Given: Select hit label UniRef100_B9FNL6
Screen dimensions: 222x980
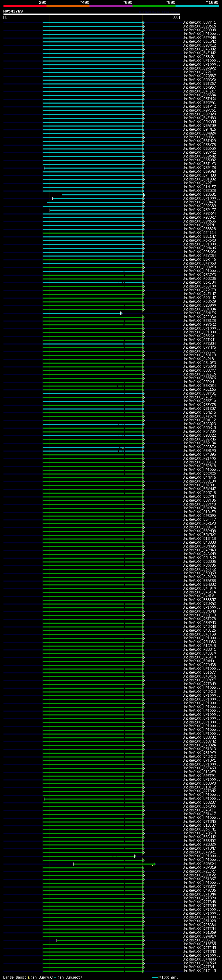Looking at the screenshot, I should 199,129.
